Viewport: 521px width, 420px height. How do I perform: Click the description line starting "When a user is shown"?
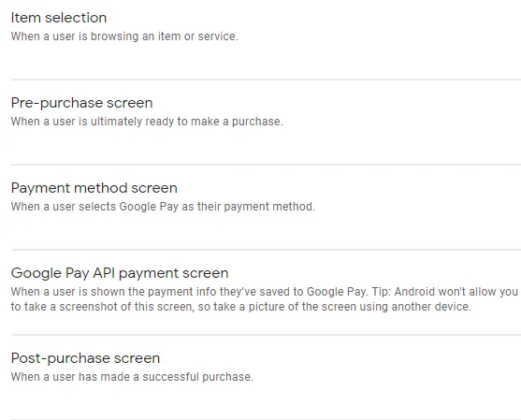point(265,292)
